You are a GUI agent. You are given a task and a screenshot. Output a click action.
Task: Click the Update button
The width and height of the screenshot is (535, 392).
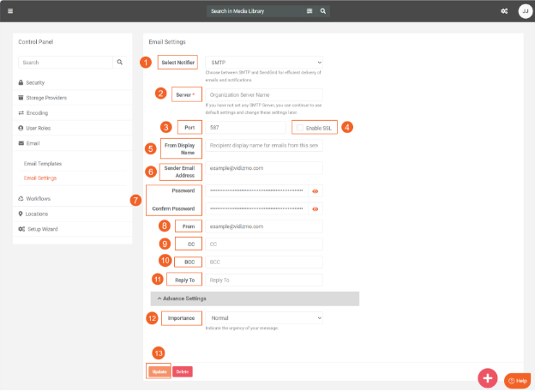click(159, 371)
